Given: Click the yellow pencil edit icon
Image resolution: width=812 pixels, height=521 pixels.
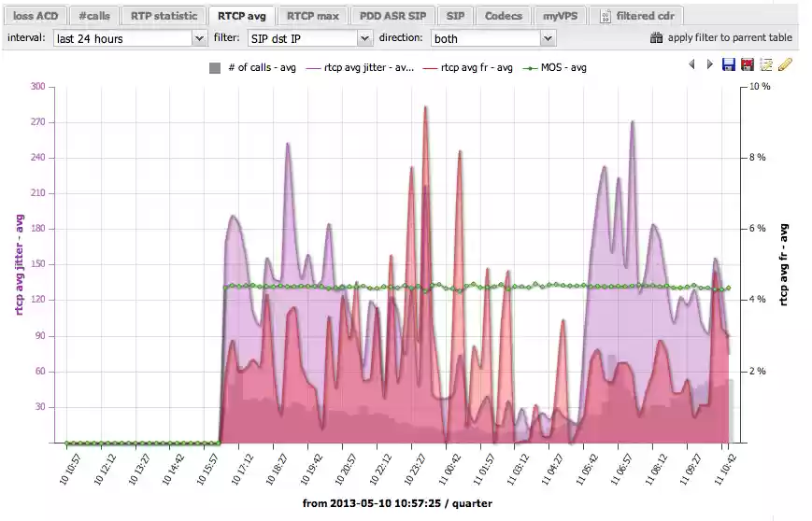Looking at the screenshot, I should click(785, 64).
